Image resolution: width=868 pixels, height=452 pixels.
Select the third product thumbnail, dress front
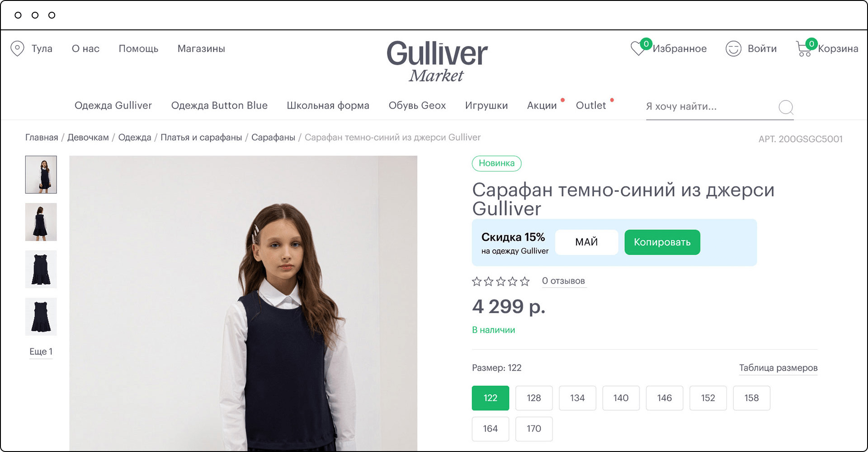coord(41,269)
